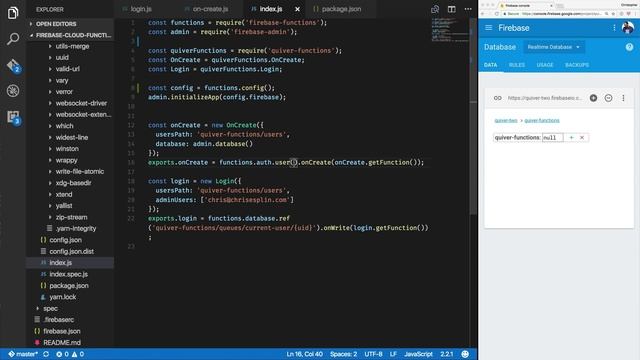Open the Search view in activity bar

pos(13,39)
